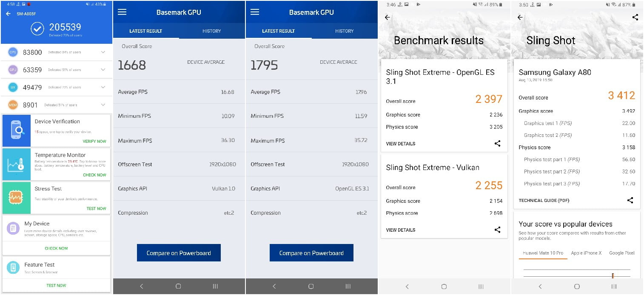Open the Stress Test chip icon tile

(17, 198)
